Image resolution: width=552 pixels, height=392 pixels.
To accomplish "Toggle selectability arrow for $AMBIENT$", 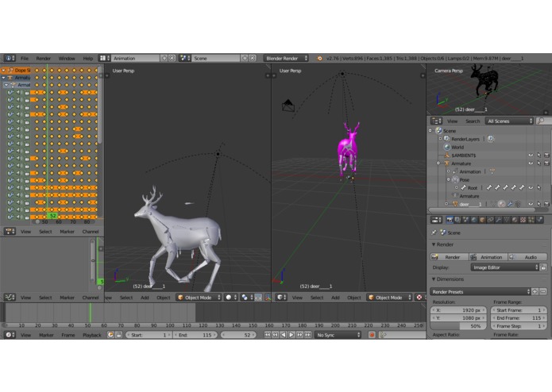I will click(538, 155).
